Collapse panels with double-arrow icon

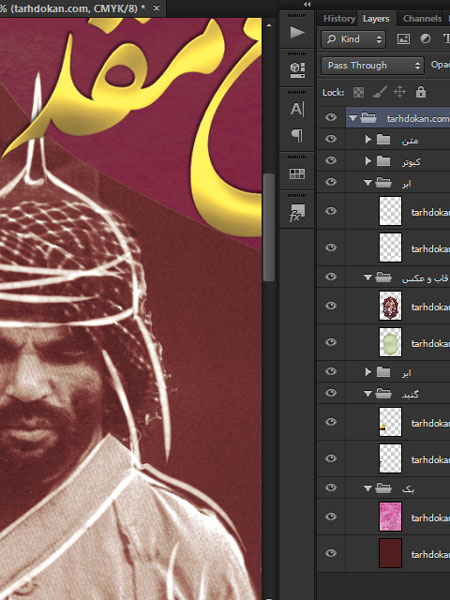[307, 5]
